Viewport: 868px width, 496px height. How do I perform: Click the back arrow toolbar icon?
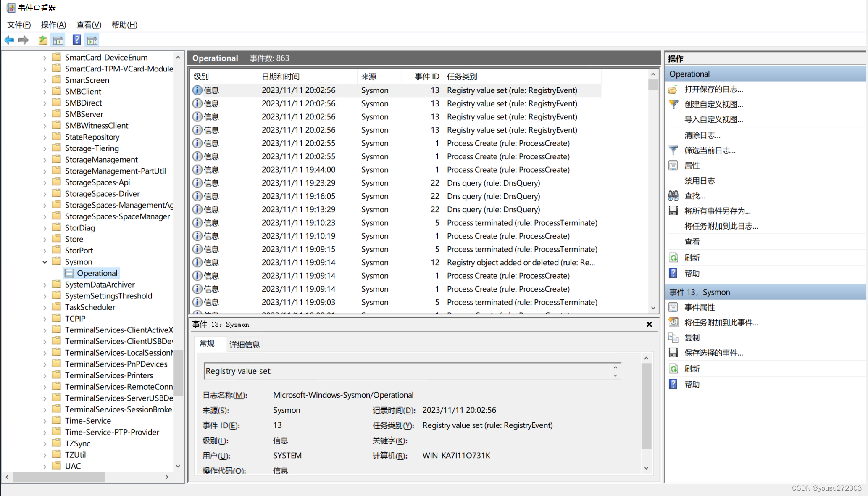click(9, 40)
